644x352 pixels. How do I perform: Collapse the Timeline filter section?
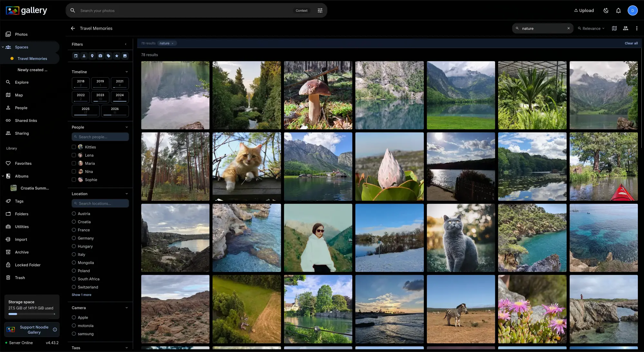pos(127,71)
